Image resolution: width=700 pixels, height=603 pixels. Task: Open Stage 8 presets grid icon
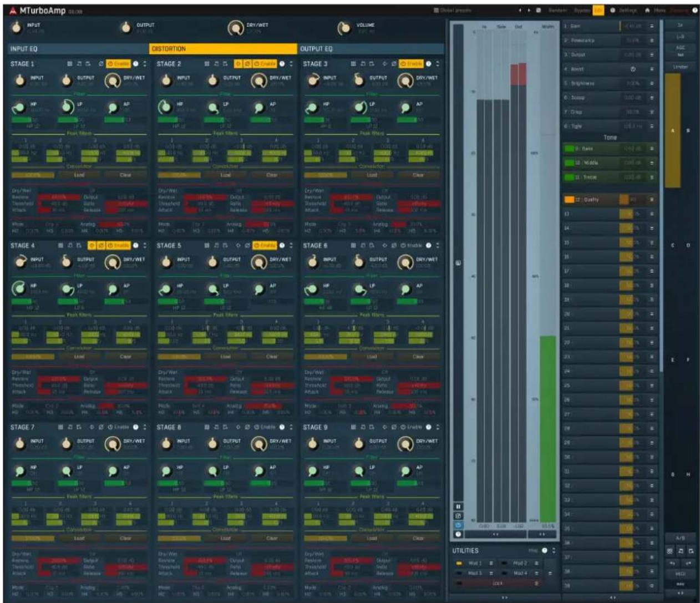point(207,427)
